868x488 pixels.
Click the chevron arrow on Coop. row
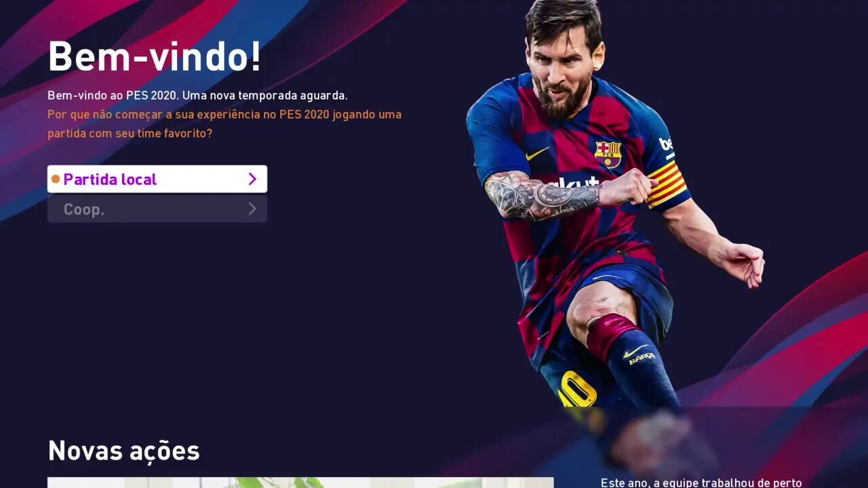[x=252, y=209]
